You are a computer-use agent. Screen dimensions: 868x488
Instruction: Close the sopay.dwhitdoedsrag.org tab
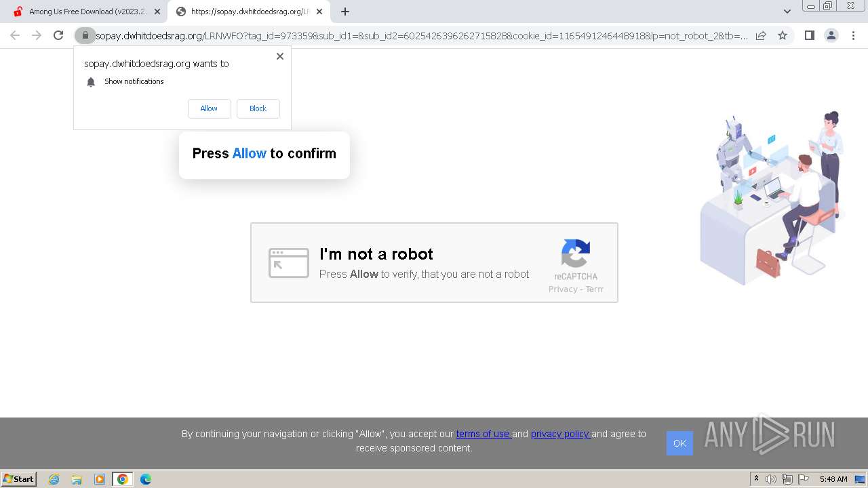coord(319,12)
